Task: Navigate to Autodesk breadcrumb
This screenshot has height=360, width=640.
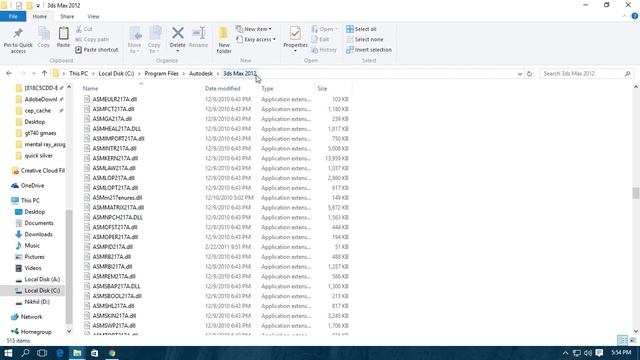Action: [201, 73]
